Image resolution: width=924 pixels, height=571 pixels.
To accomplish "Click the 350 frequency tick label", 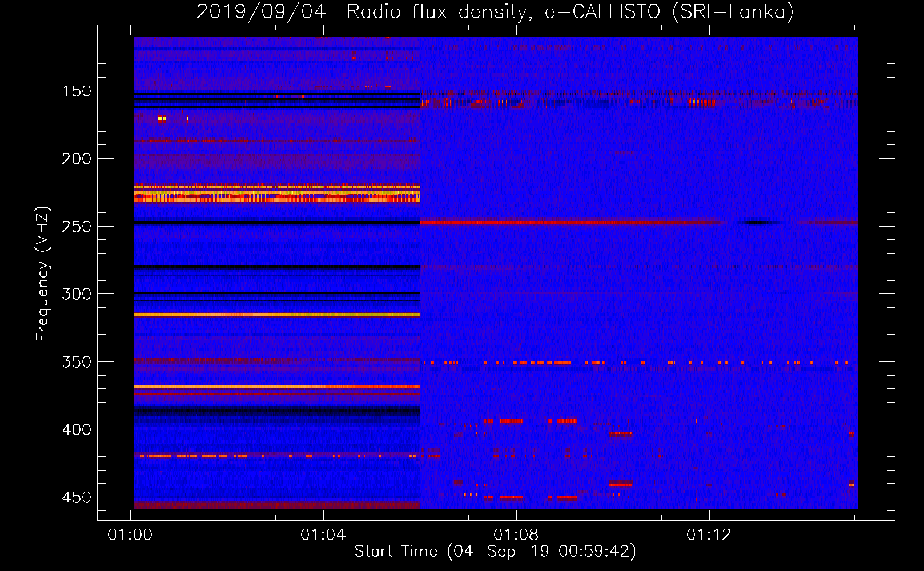I will (77, 362).
